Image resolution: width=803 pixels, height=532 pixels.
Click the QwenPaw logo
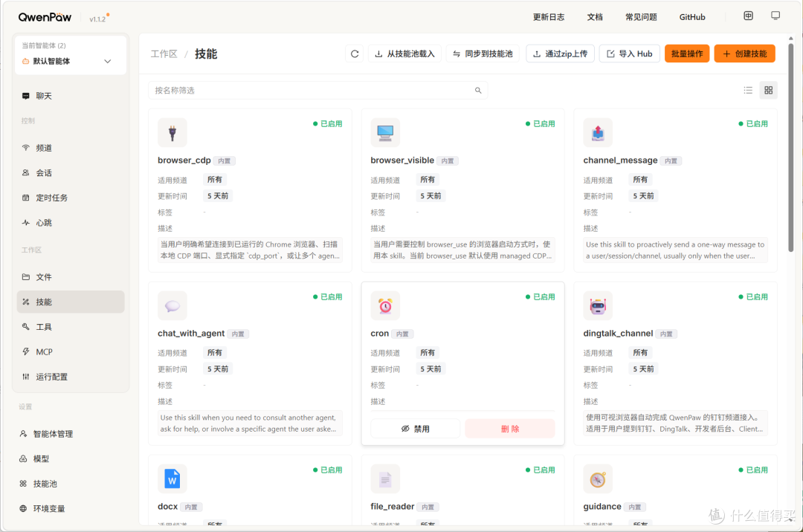point(45,17)
